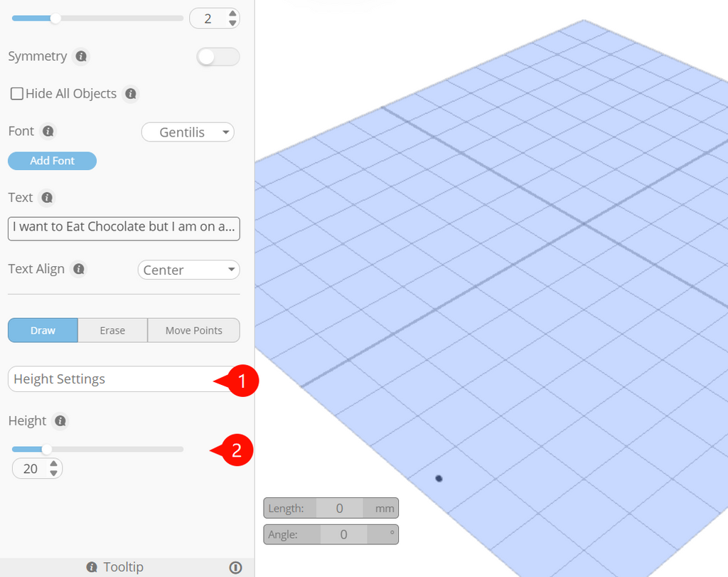
Task: Click the Add Font button
Action: tap(52, 161)
